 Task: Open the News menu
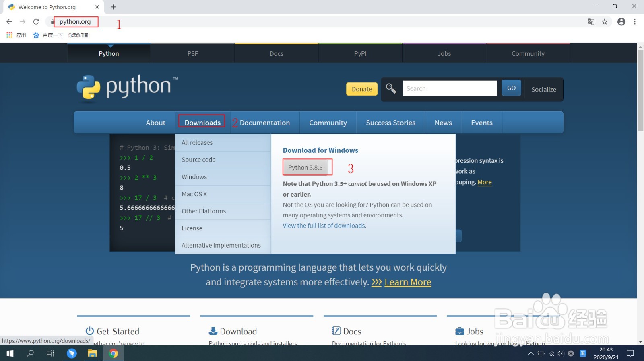[443, 123]
